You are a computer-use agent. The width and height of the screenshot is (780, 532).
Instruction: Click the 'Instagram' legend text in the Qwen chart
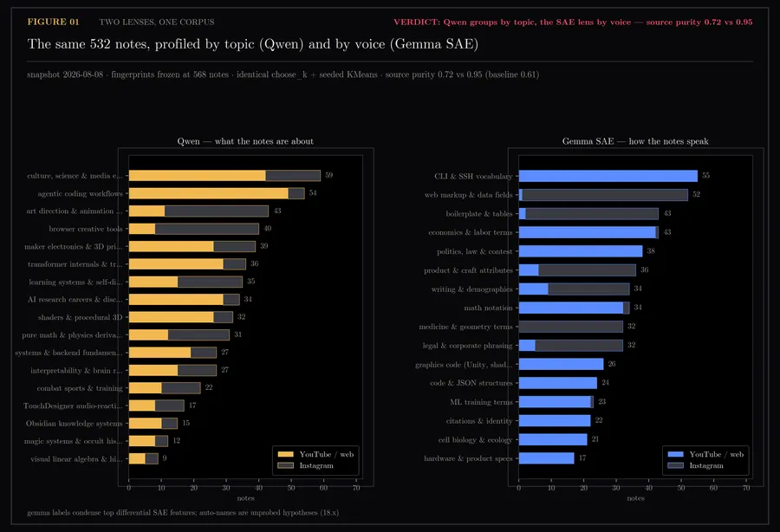(x=316, y=466)
